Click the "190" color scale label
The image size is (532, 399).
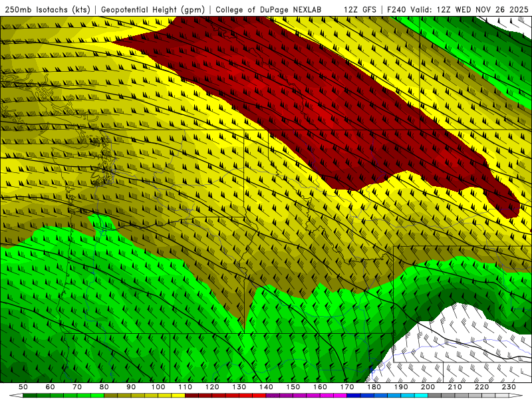401,387
